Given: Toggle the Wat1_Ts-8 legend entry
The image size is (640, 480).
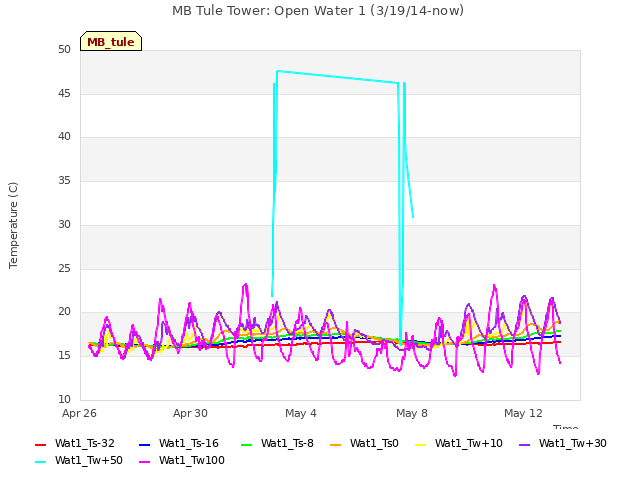Looking at the screenshot, I should [277, 444].
